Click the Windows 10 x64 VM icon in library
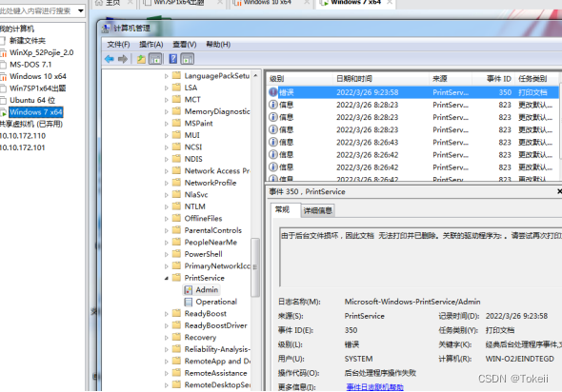 (3, 77)
